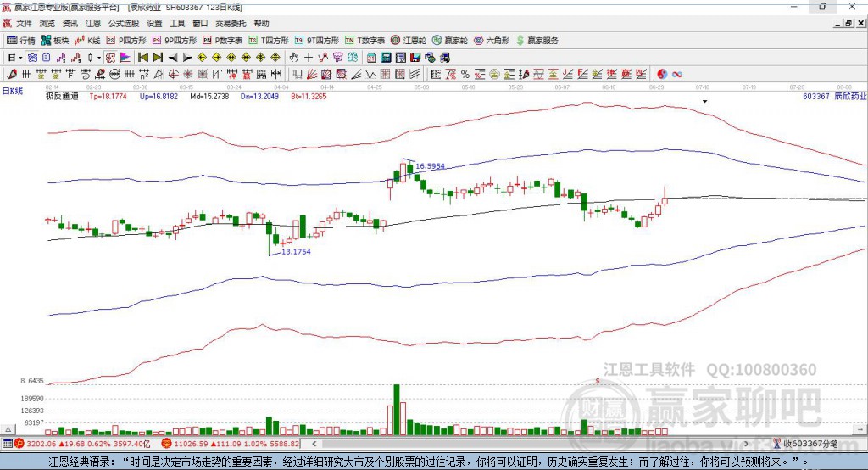Open the 9P四方形 tool

175,41
